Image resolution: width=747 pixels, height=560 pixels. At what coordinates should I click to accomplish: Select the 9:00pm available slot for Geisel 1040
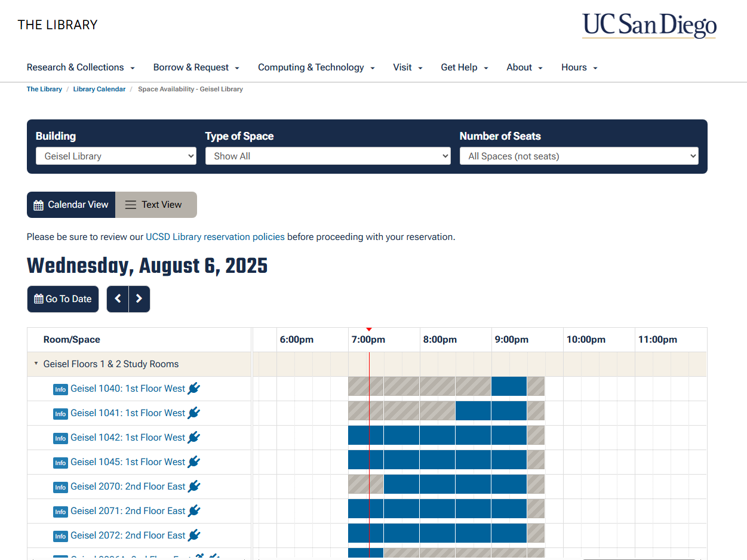click(x=509, y=386)
